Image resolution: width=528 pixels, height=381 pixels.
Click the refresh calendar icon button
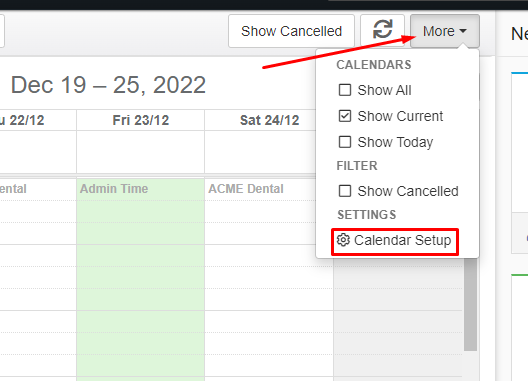click(x=382, y=31)
